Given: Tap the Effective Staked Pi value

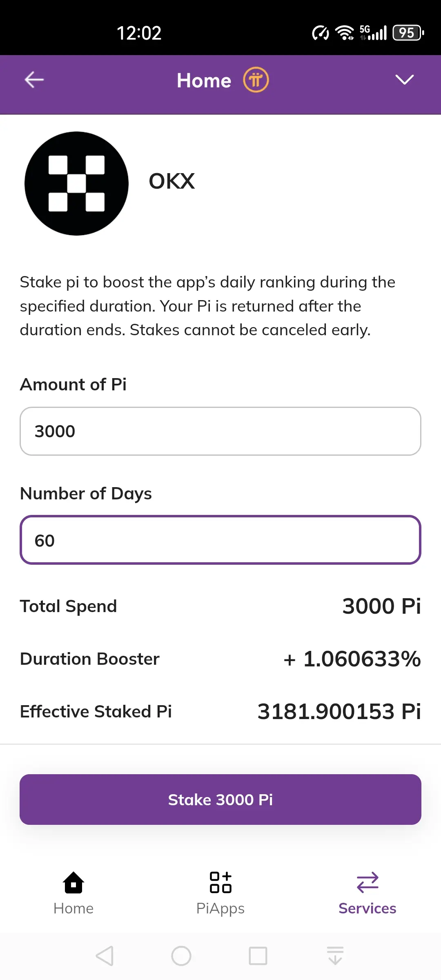Looking at the screenshot, I should click(339, 711).
